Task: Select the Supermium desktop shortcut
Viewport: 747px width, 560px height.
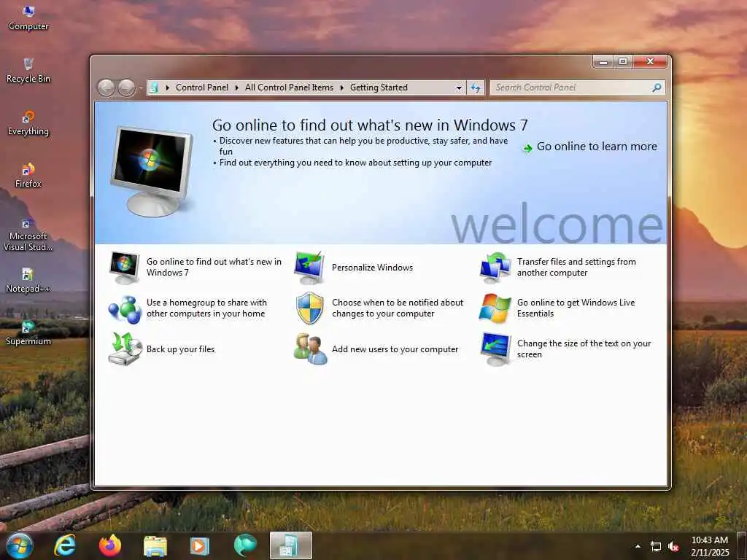Action: click(x=28, y=332)
